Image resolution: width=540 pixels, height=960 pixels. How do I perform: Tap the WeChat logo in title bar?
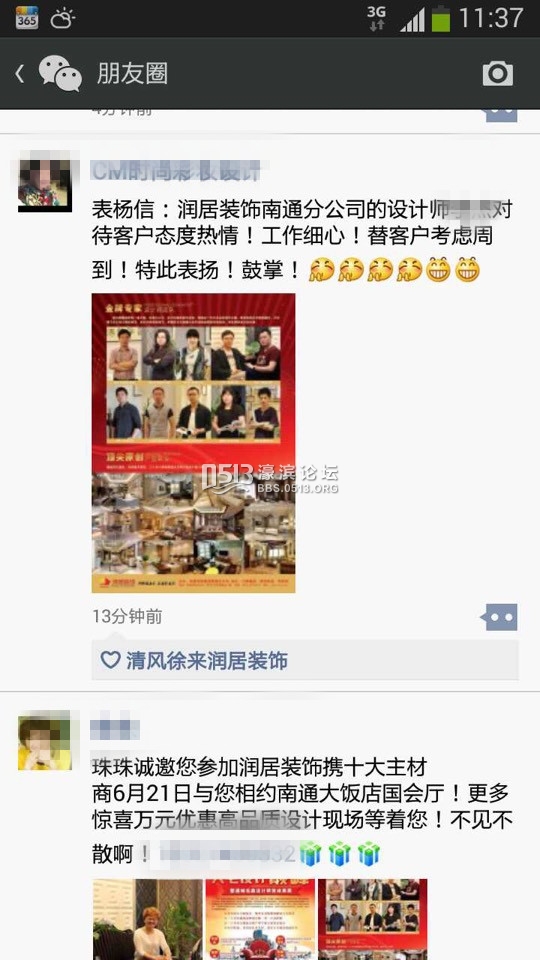pyautogui.click(x=60, y=73)
